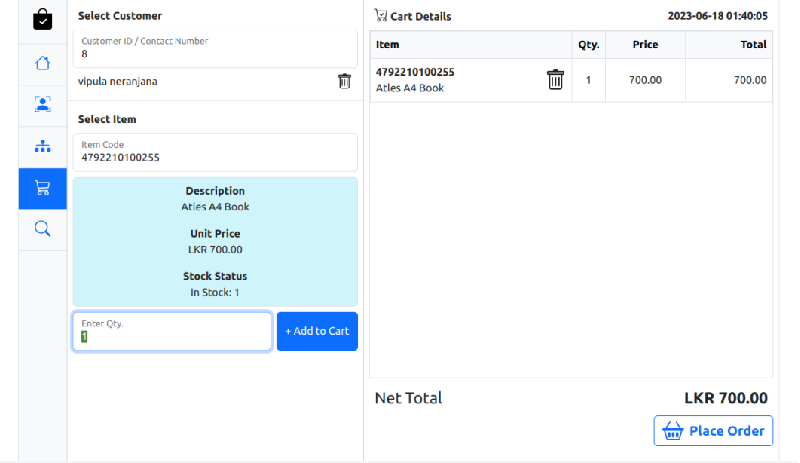The height and width of the screenshot is (463, 800).
Task: Click the Item column header
Action: click(x=388, y=44)
